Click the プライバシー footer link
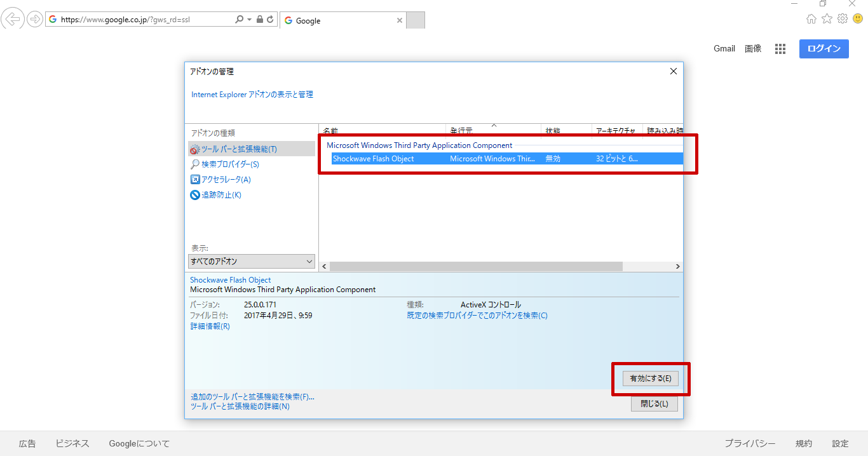This screenshot has height=456, width=868. point(750,444)
